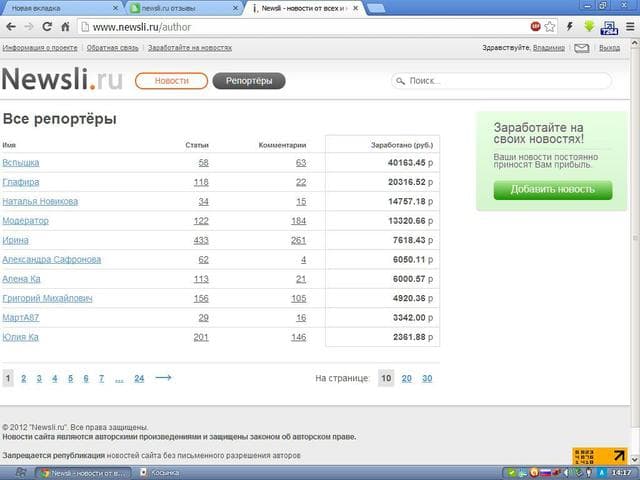The height and width of the screenshot is (480, 640).
Task: Click the Russian flag tray icon
Action: 546,473
